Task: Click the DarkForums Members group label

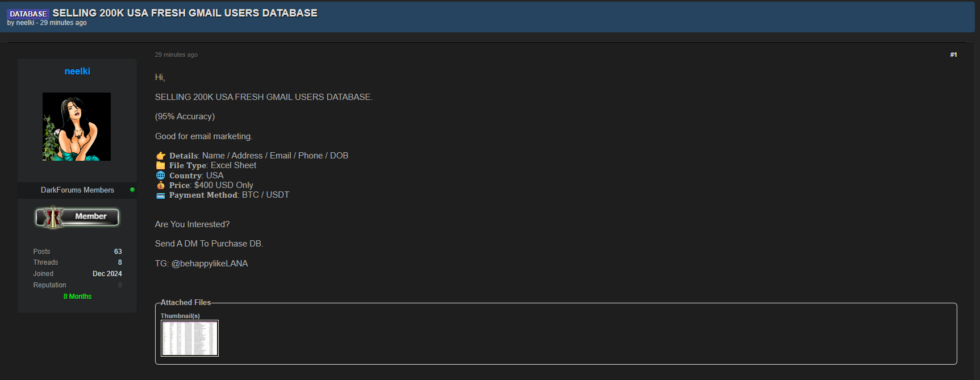Action: [77, 190]
